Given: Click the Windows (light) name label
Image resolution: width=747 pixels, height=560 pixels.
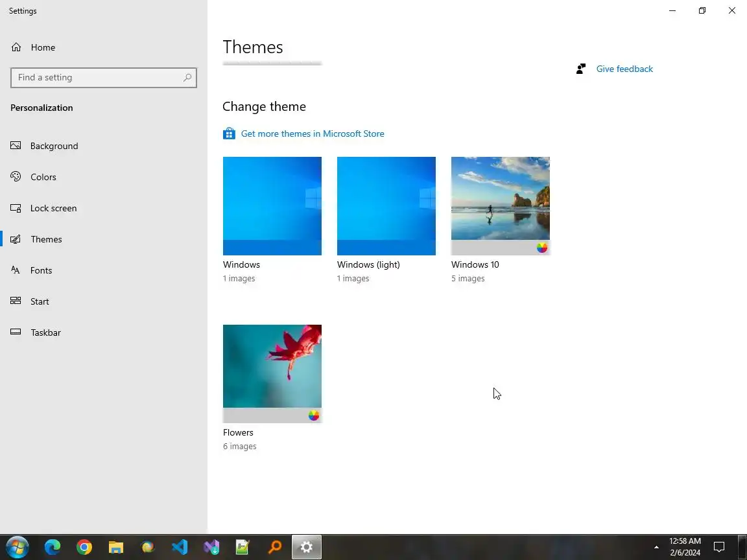Looking at the screenshot, I should point(368,264).
